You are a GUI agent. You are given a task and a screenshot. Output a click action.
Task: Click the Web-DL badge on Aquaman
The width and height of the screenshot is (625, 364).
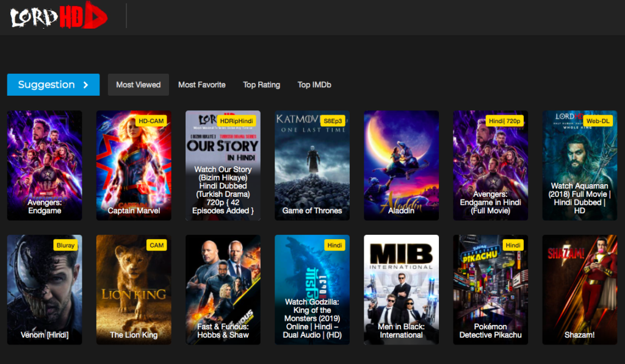tap(598, 121)
